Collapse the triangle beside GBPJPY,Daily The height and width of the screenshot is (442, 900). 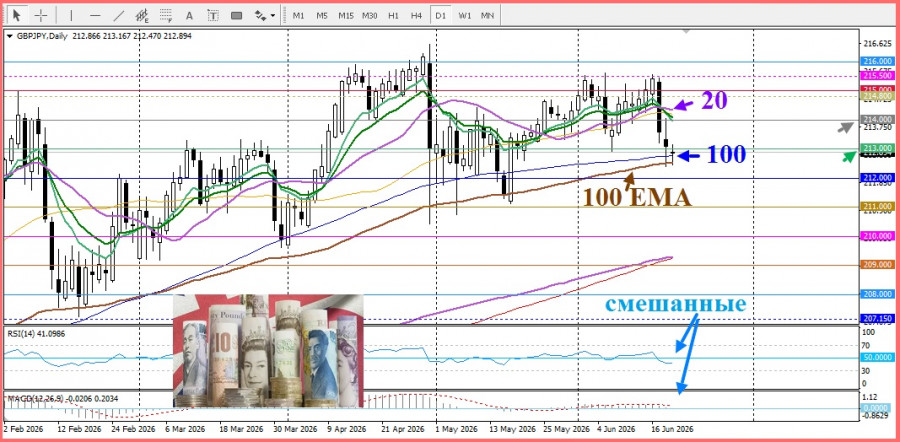9,36
